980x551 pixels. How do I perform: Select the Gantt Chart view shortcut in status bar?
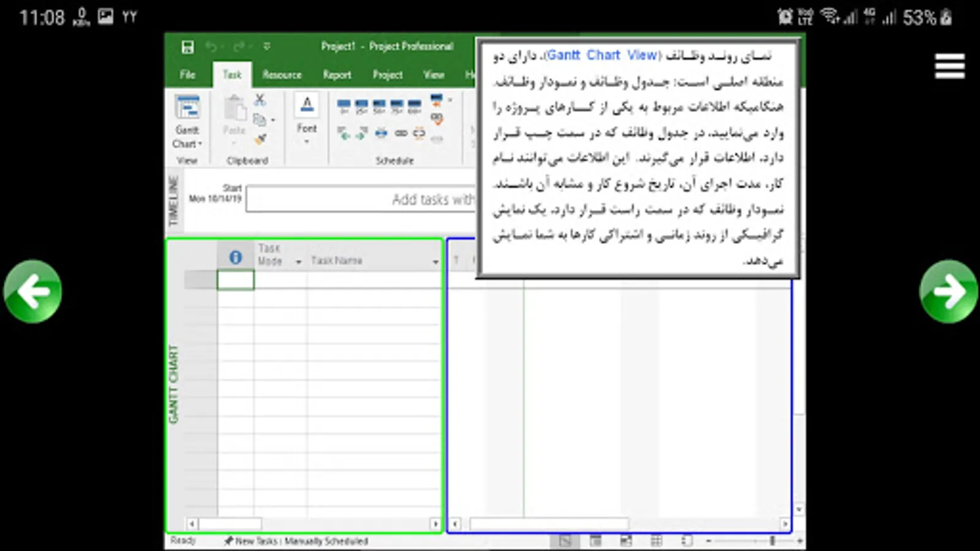click(x=565, y=541)
